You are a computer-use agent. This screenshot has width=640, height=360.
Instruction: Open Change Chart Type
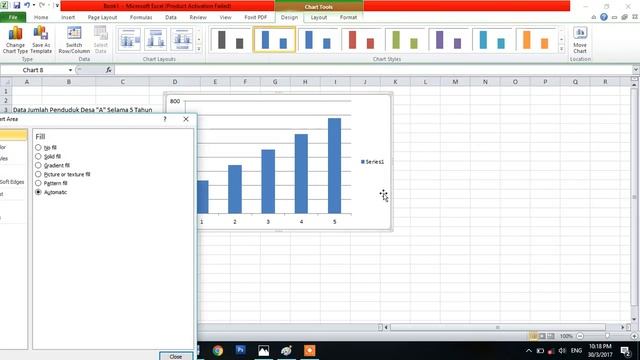(x=15, y=40)
